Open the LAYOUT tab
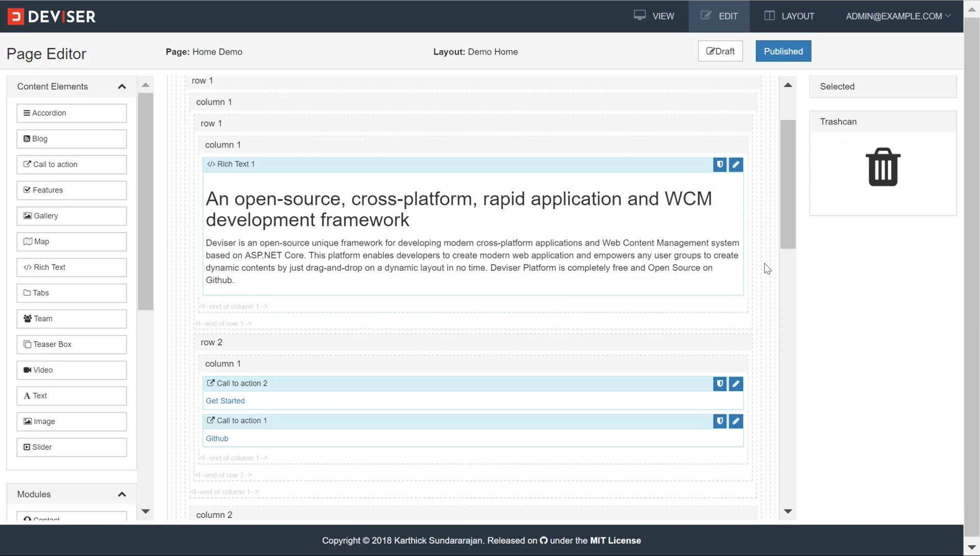Screen dimensions: 980x556 [x=789, y=16]
